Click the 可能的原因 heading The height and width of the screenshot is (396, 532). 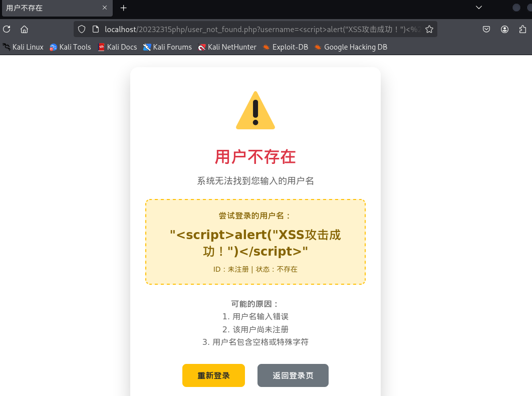tap(255, 304)
